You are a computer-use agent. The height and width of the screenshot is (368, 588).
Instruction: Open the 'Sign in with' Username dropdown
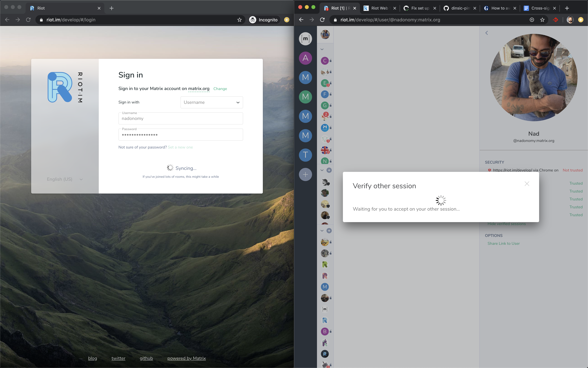212,102
